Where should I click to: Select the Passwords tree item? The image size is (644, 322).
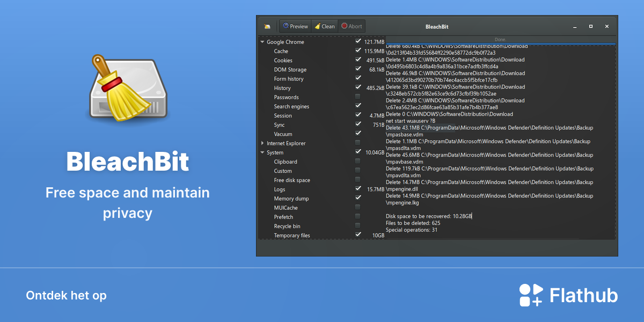pyautogui.click(x=287, y=97)
